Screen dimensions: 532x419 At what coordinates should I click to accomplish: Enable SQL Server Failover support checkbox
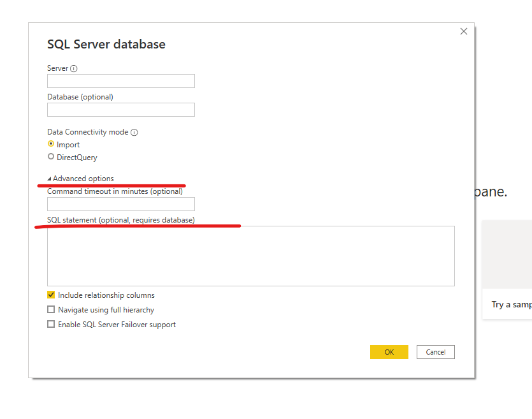pos(51,324)
